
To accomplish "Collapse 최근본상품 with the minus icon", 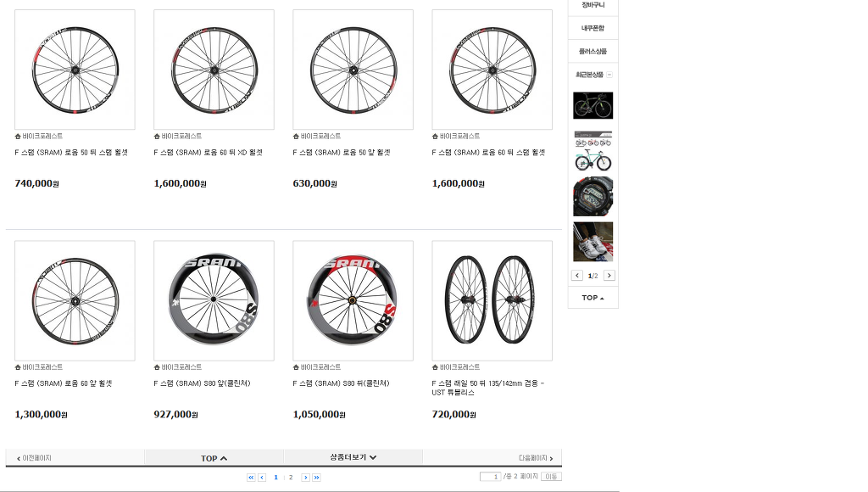I will [609, 75].
